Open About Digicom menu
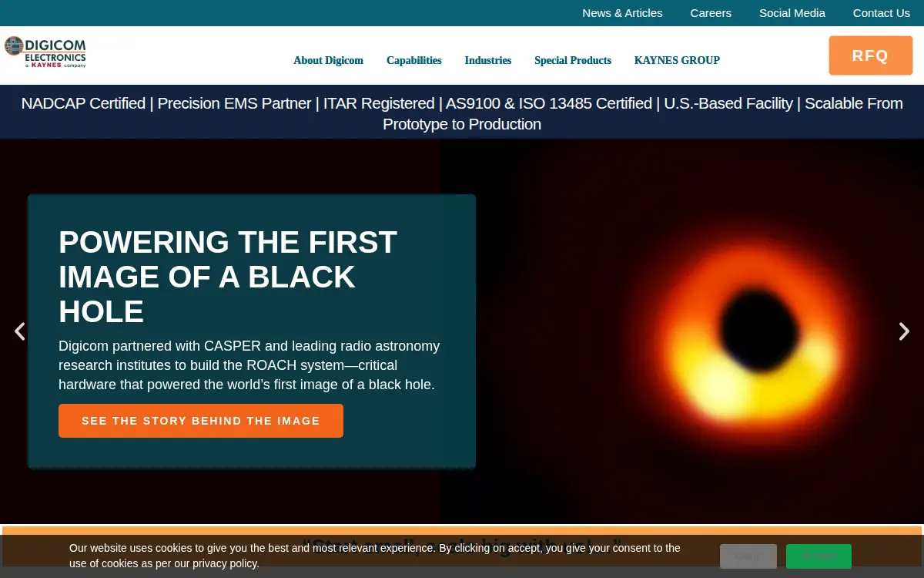Screen dimensions: 924x578 point(328,60)
